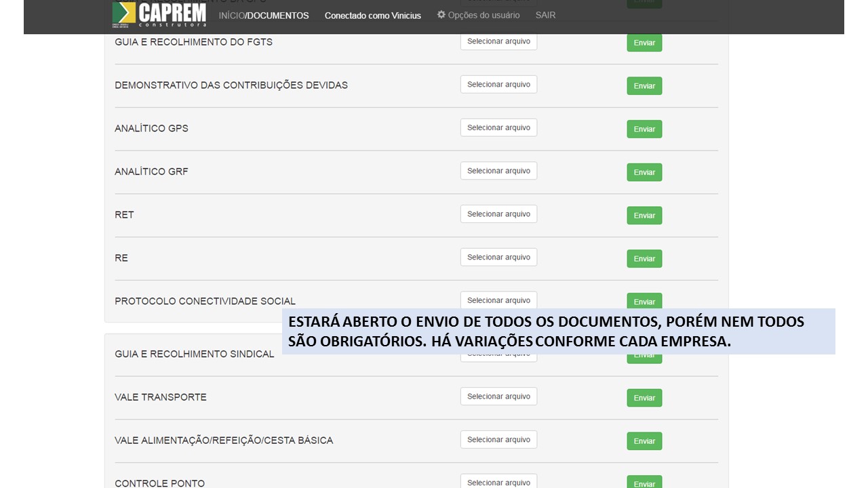868x488 pixels.
Task: Select file for Analítico GPS
Action: click(x=498, y=128)
